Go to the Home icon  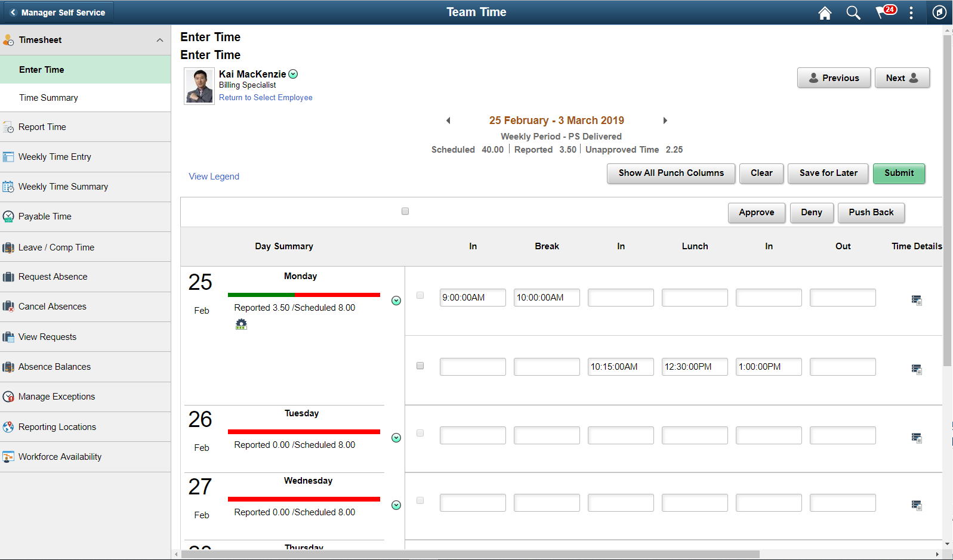pos(825,13)
